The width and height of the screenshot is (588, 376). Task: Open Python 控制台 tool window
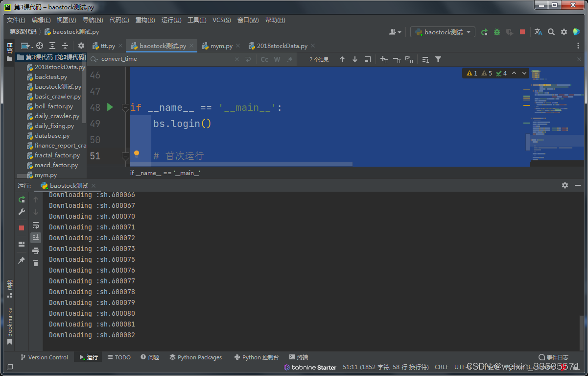[x=257, y=357]
